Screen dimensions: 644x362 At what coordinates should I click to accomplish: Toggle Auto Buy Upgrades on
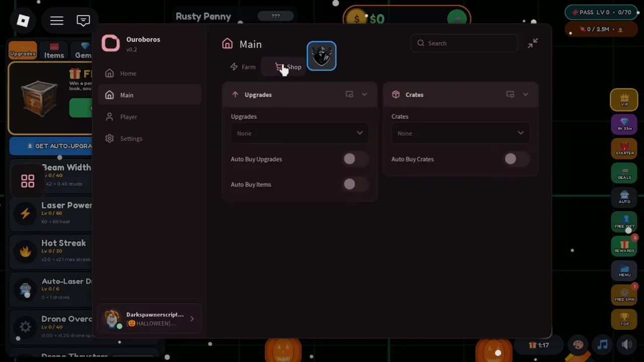355,159
